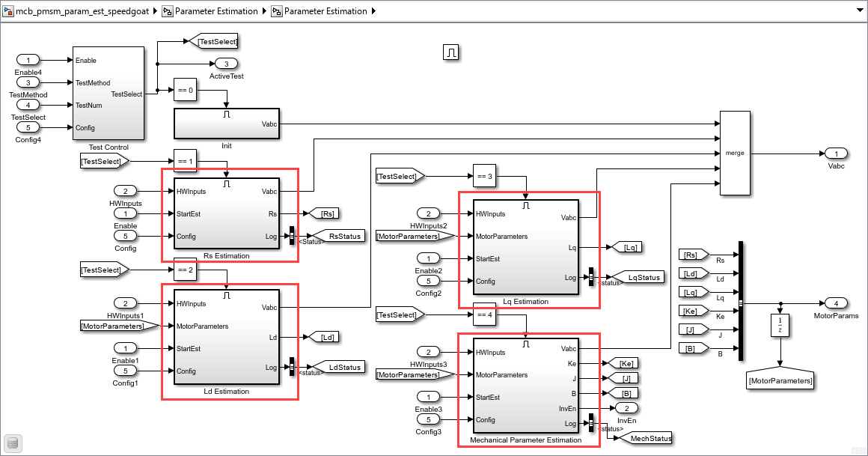
Task: Open the Lq Estimation subsystem
Action: 525,247
